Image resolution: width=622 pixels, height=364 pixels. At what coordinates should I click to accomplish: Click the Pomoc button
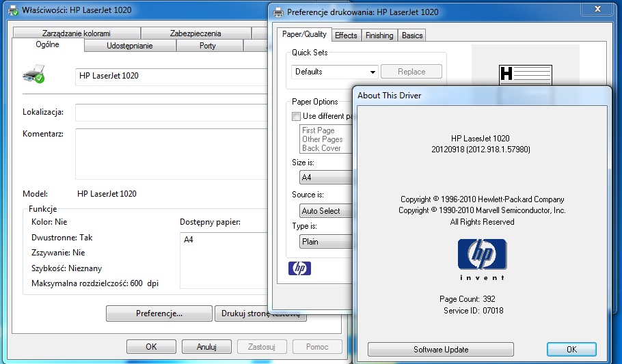[x=317, y=346]
